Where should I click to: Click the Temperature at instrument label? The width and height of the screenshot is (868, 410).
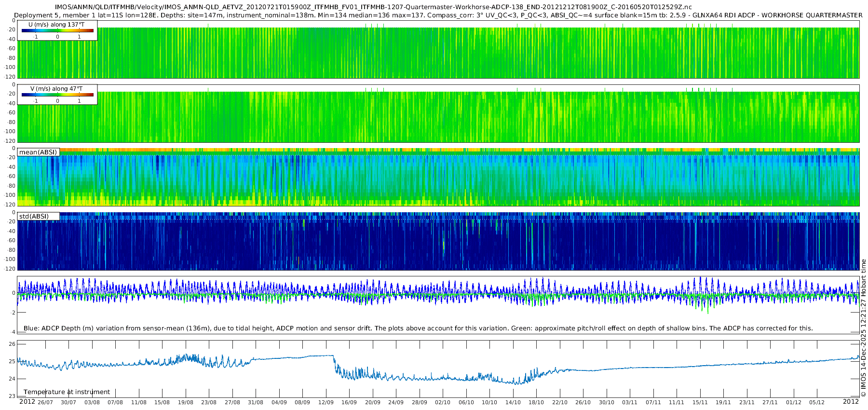coord(67,392)
